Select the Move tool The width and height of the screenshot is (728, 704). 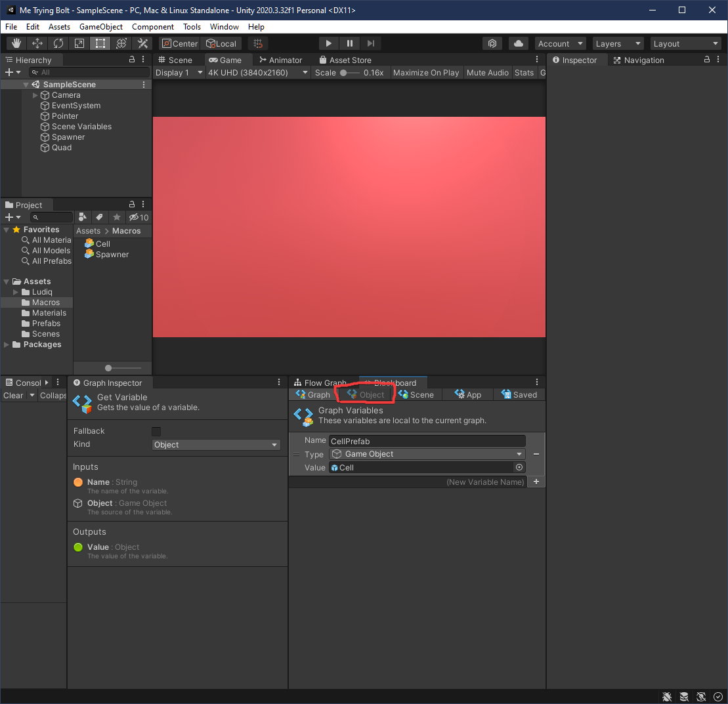(x=37, y=43)
